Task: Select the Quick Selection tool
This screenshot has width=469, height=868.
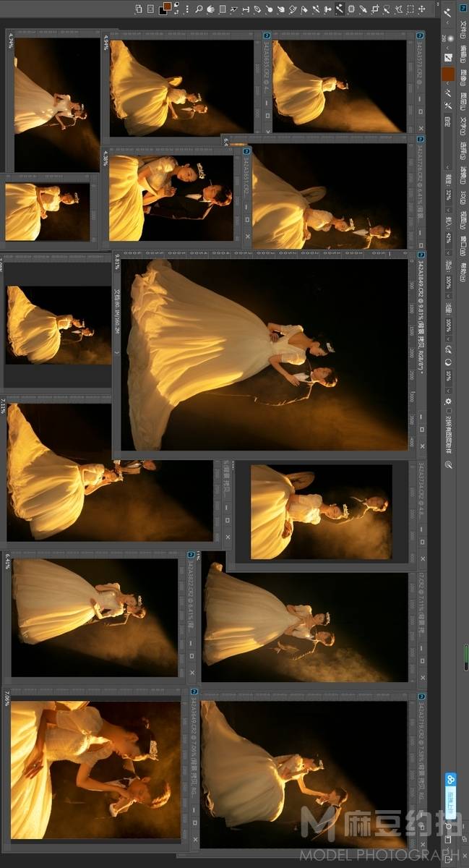Action: 387,9
